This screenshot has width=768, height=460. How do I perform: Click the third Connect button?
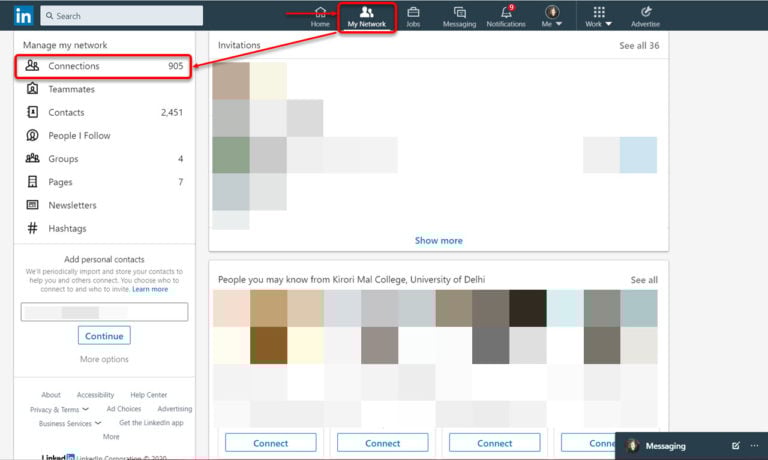pyautogui.click(x=495, y=443)
